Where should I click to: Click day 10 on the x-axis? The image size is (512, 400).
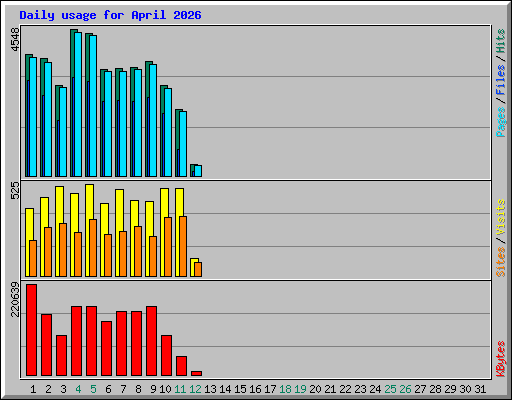[x=165, y=389]
